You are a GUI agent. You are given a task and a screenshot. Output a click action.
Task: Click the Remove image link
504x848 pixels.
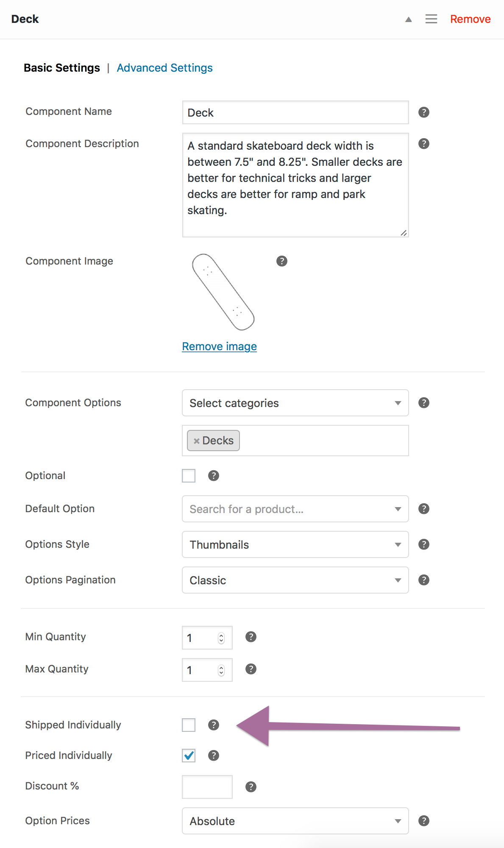point(219,346)
